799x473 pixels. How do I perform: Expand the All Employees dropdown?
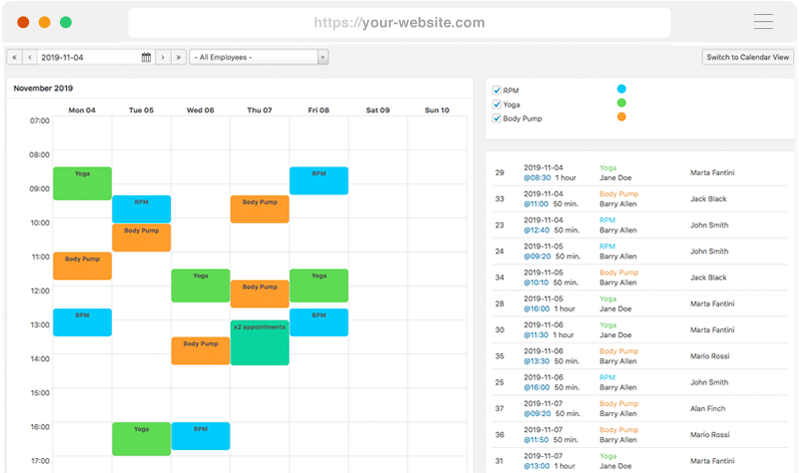point(259,57)
